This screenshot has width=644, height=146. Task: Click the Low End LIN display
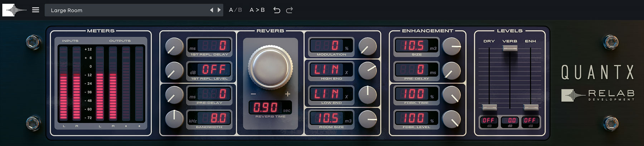[x=331, y=94]
